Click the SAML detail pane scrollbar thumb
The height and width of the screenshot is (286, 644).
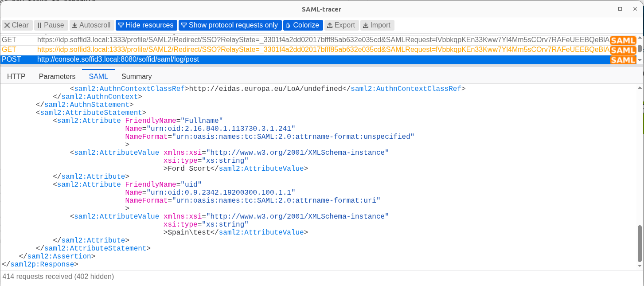[x=640, y=243]
